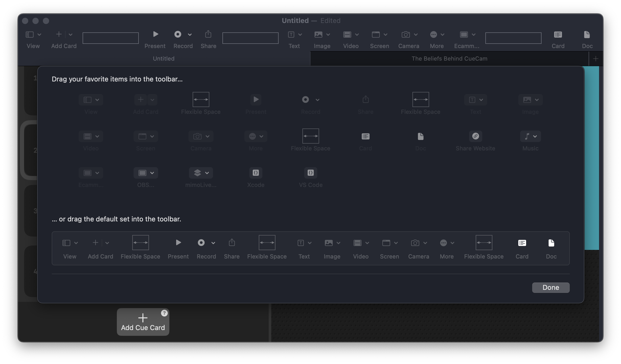The width and height of the screenshot is (621, 364).
Task: Click the flexible space placeholder before Card in toolbar
Action: click(x=513, y=38)
